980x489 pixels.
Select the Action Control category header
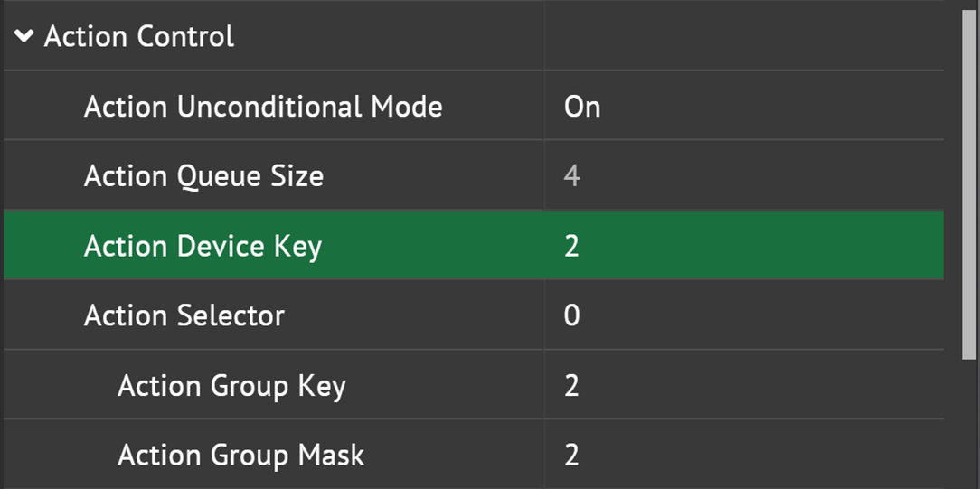tap(139, 37)
